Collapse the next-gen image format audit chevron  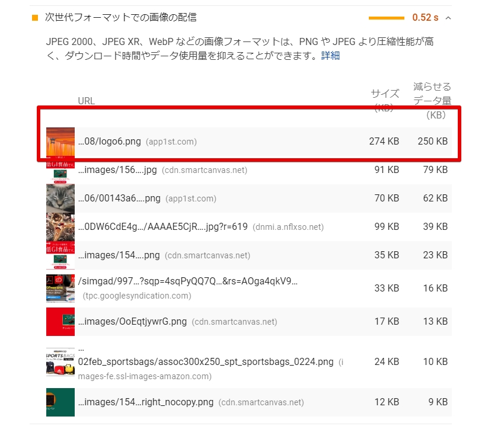pos(448,18)
